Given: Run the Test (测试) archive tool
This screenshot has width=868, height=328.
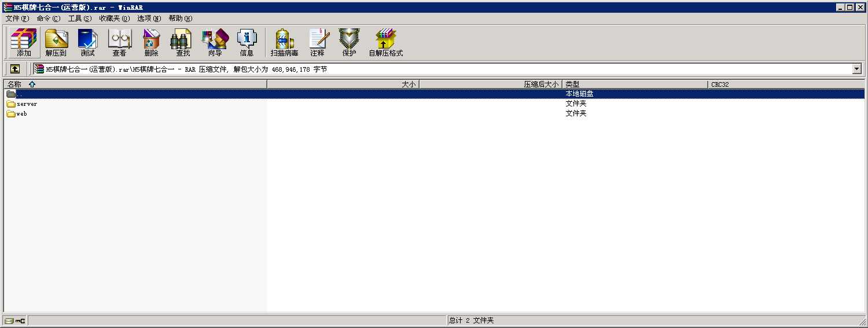Looking at the screenshot, I should [x=87, y=43].
